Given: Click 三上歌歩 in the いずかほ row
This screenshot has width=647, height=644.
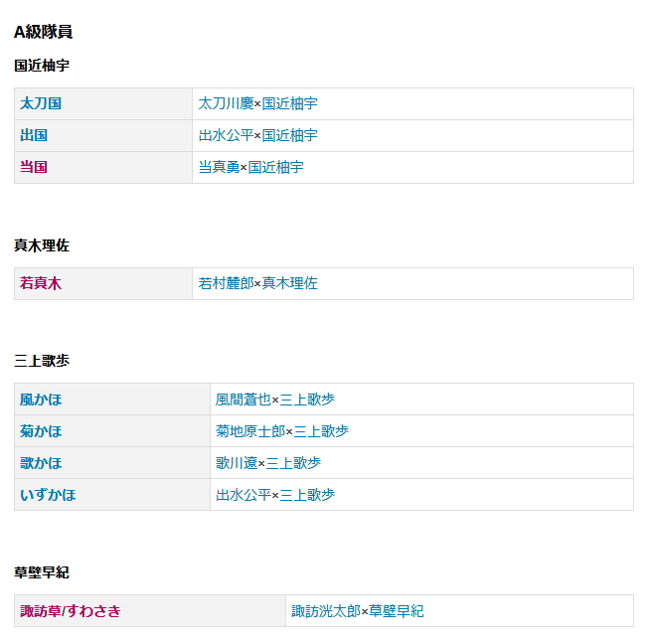Looking at the screenshot, I should (307, 495).
